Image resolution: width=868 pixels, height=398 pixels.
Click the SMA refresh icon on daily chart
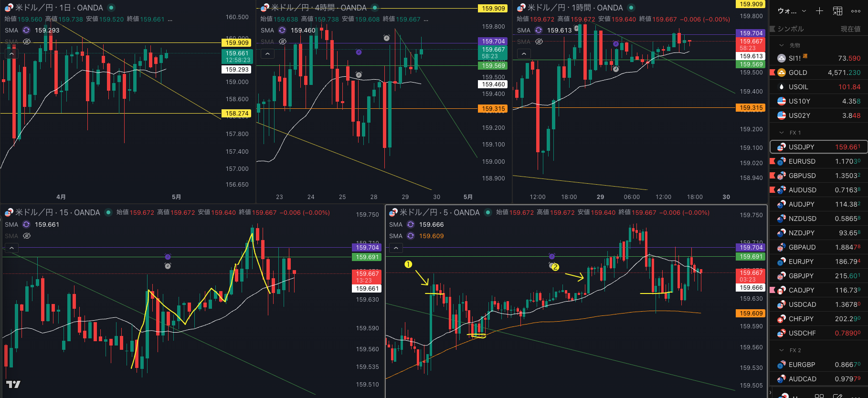(x=26, y=30)
